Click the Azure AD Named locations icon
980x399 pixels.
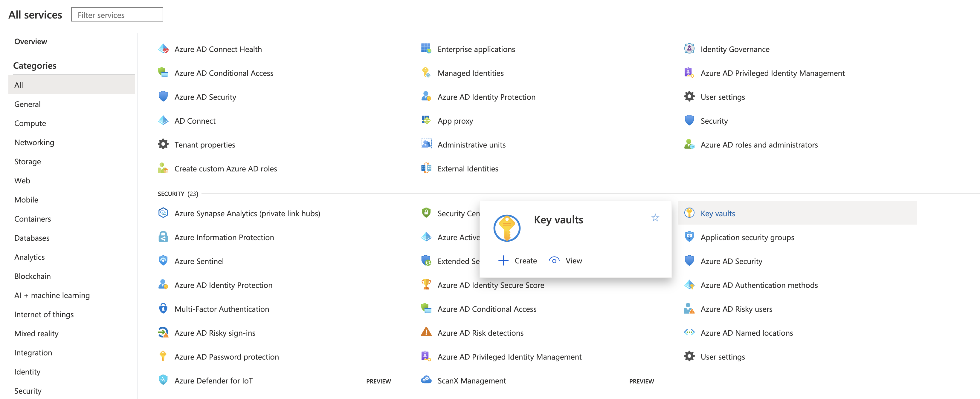pos(689,332)
